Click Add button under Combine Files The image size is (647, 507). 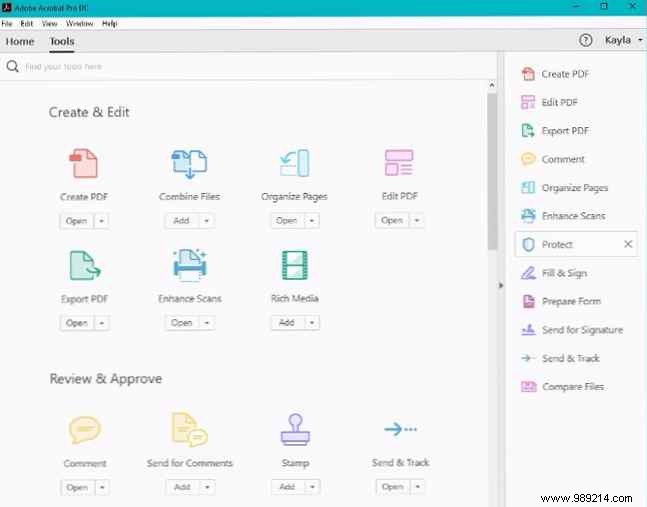coord(182,221)
